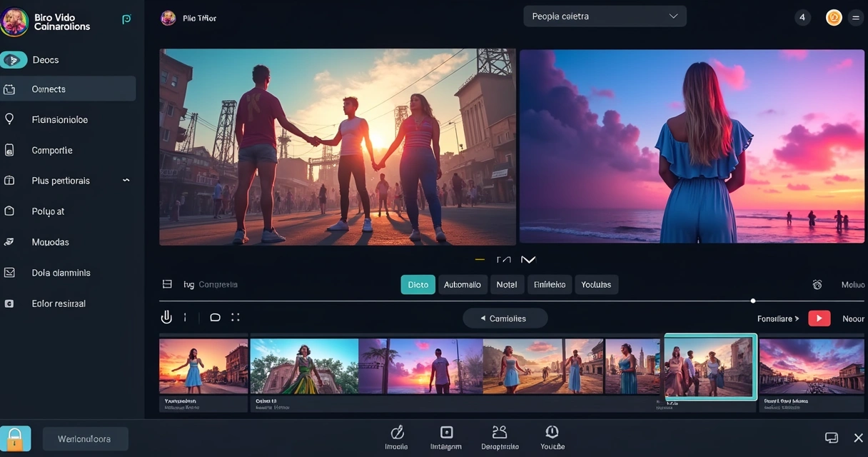The image size is (868, 457).
Task: Open the Imocile share icon at bottom
Action: [397, 433]
